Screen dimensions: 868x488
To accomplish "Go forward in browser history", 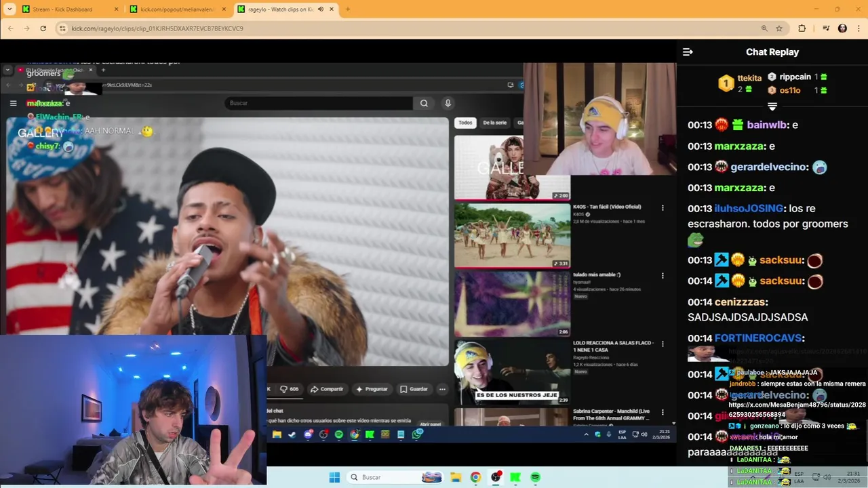I will point(27,28).
